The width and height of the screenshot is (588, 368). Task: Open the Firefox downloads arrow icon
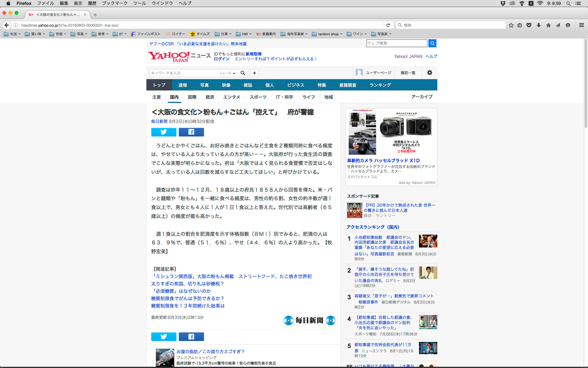[539, 25]
